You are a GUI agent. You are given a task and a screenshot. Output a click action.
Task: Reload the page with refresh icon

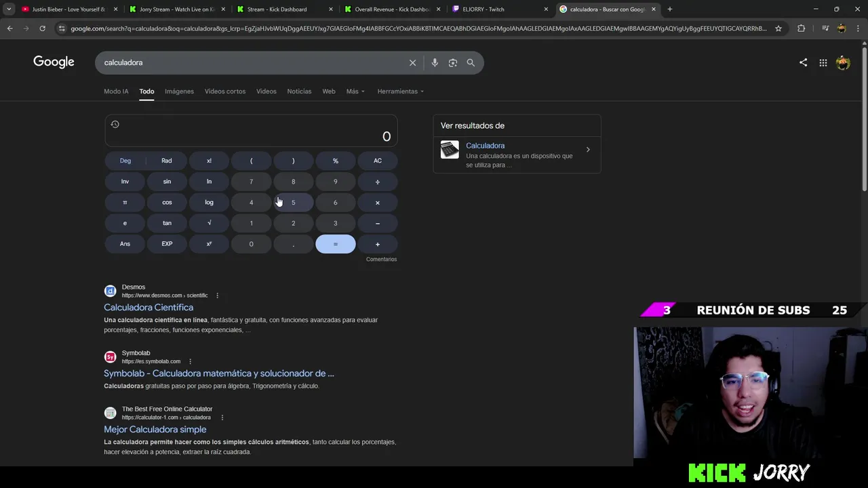coord(42,28)
